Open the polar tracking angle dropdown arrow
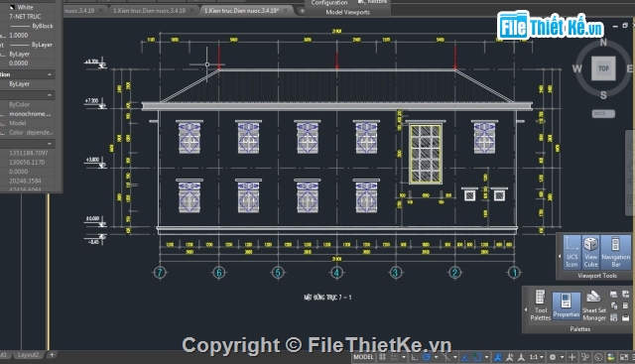This screenshot has height=364, width=635. coord(437,357)
